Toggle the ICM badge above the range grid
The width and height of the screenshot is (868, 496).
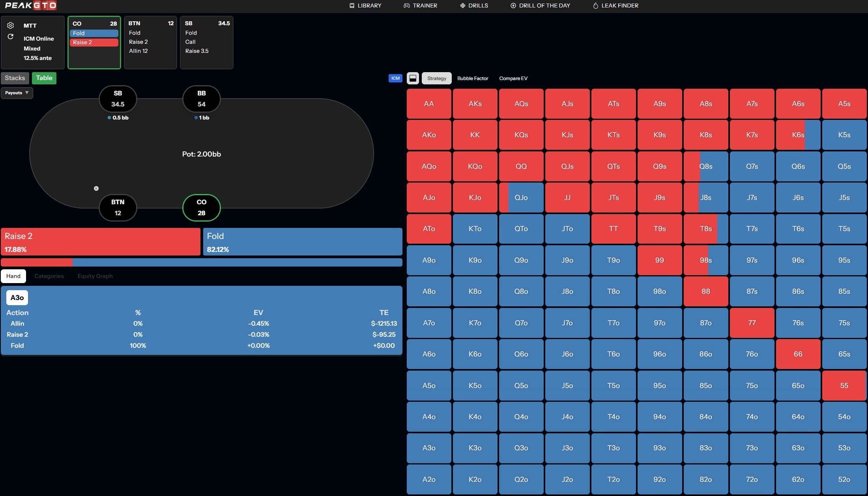[395, 78]
